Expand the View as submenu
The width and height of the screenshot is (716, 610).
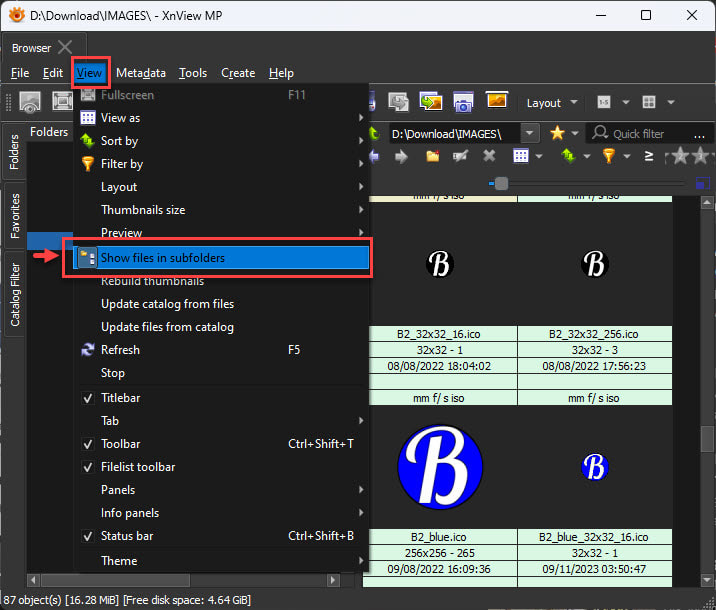point(221,118)
